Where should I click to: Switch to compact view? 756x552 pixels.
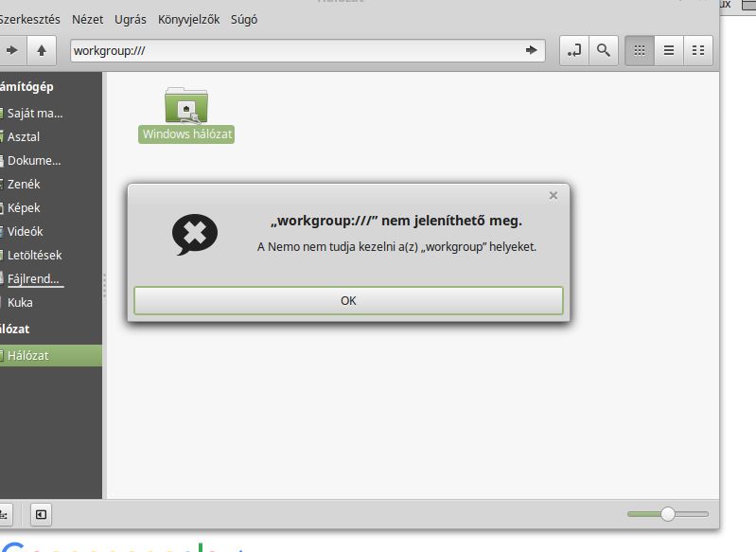pyautogui.click(x=698, y=50)
